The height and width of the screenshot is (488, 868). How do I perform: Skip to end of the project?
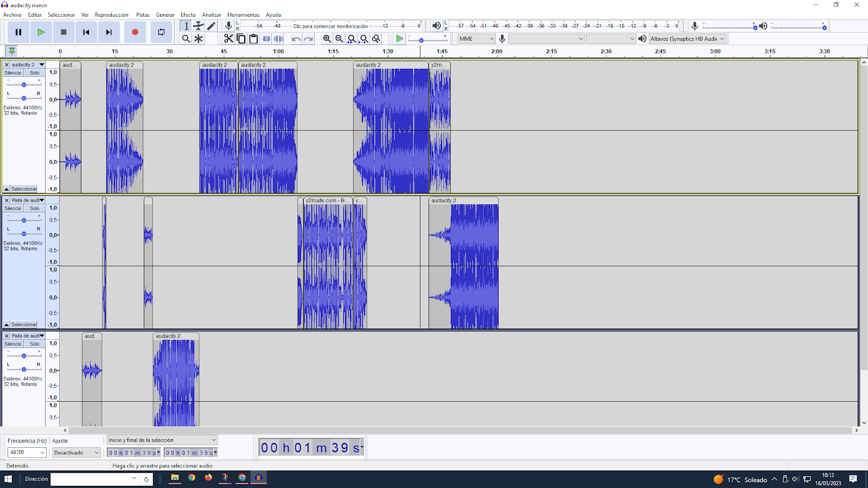click(109, 32)
